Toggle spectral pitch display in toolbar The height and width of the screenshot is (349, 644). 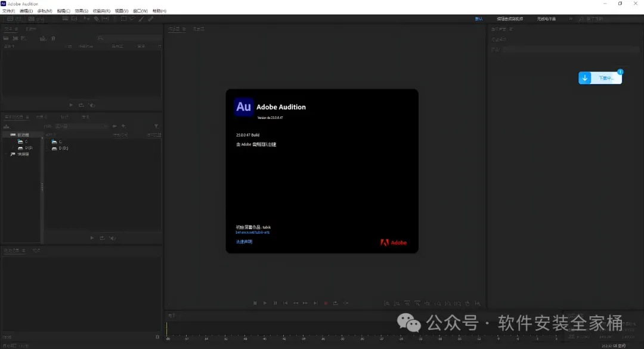[x=75, y=18]
